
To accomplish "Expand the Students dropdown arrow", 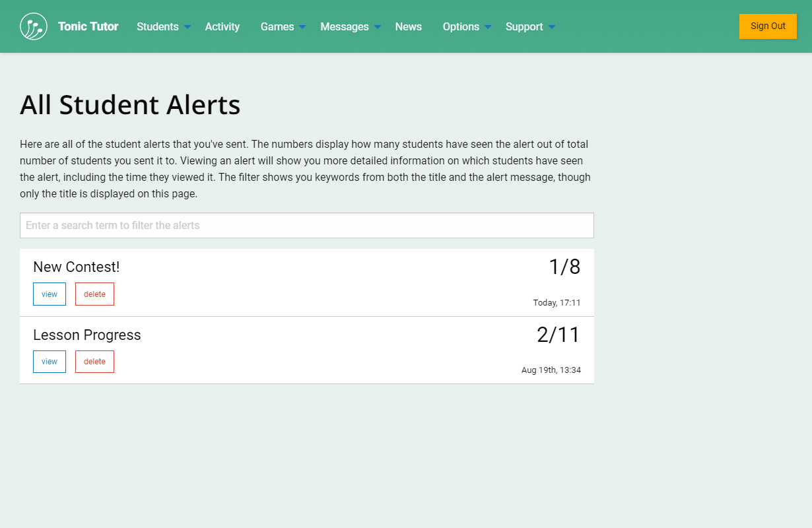I will [x=187, y=27].
